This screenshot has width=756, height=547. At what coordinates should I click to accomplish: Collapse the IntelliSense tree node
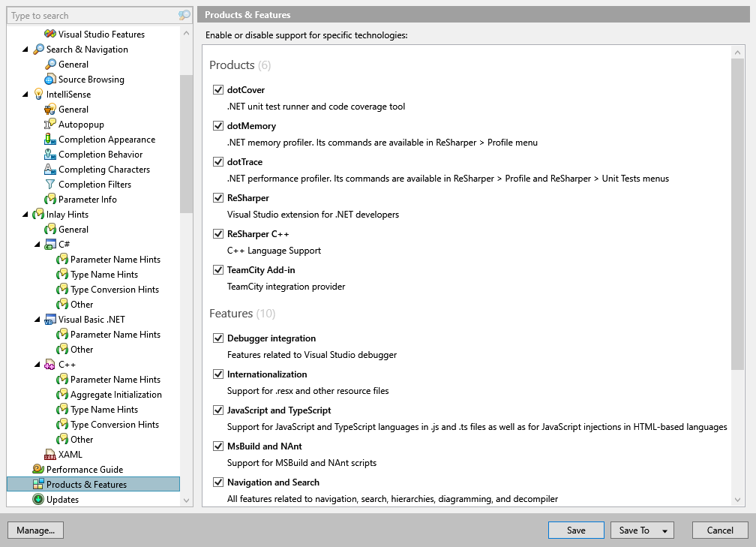[25, 94]
